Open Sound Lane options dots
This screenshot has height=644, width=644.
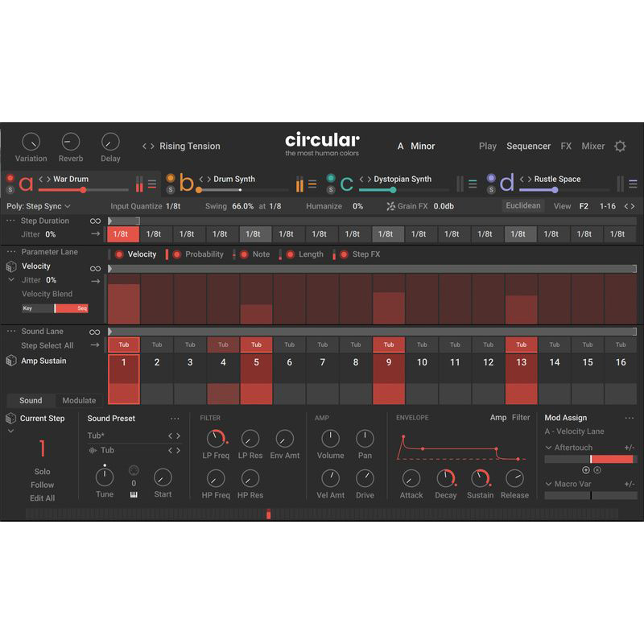10,331
